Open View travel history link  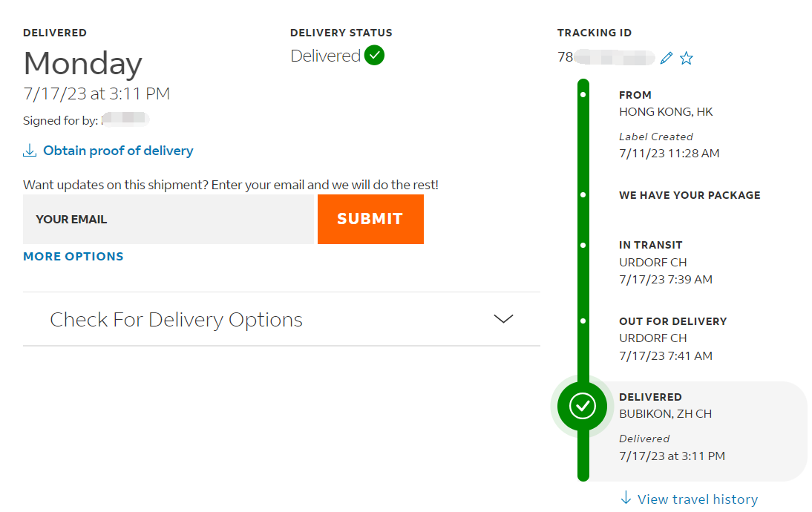coord(698,499)
